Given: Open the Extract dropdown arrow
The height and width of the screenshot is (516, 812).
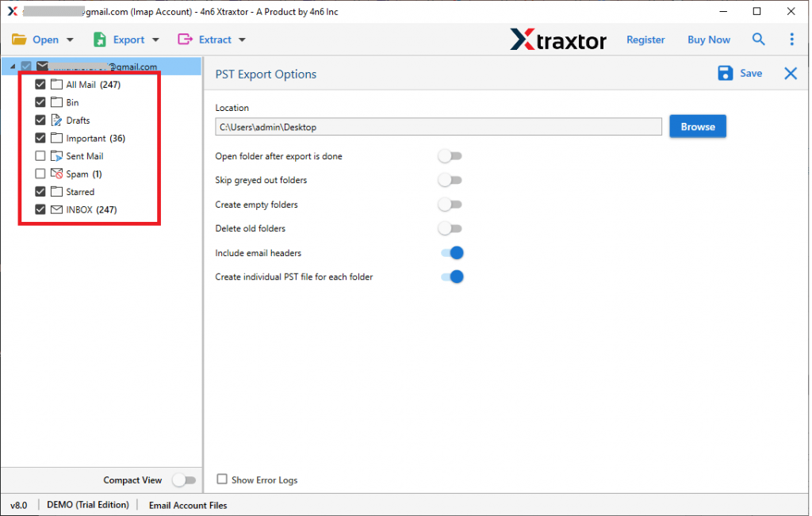Looking at the screenshot, I should 240,39.
